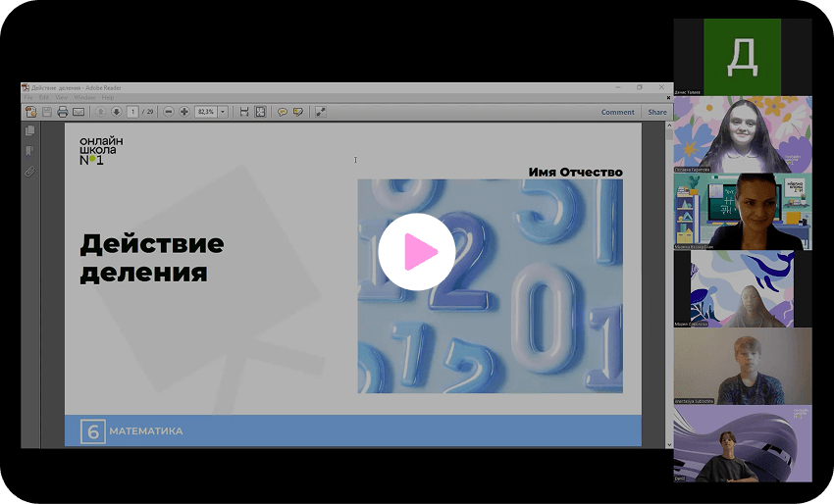834x504 pixels.
Task: Add a sticky note comment
Action: [282, 112]
